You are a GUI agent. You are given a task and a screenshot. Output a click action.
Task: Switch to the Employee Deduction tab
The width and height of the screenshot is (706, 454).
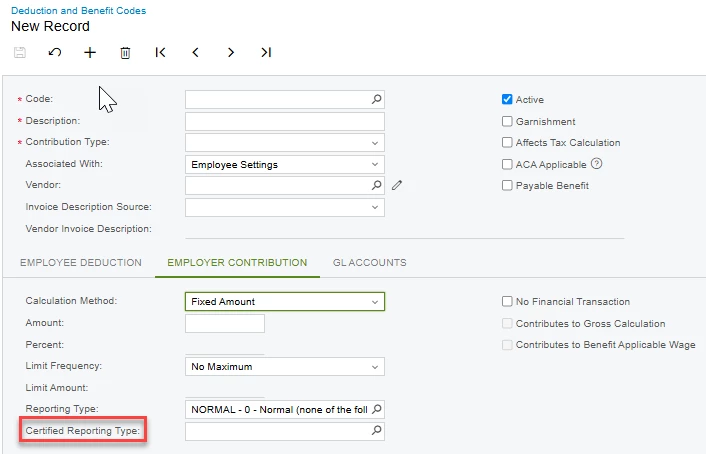click(x=81, y=263)
